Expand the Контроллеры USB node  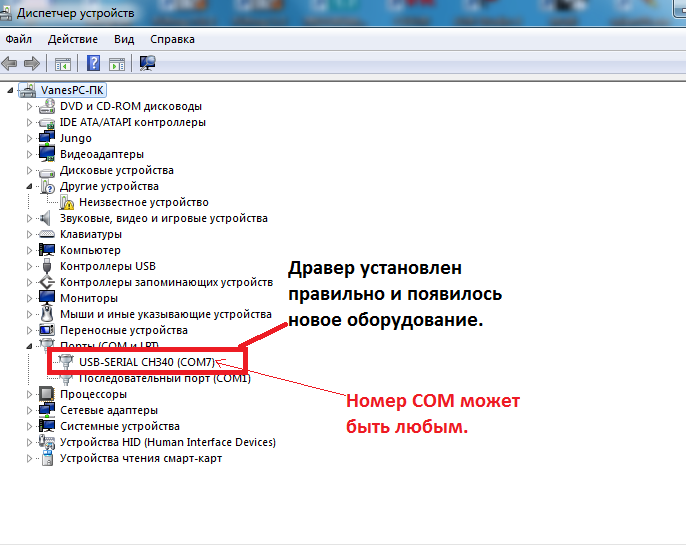29,266
